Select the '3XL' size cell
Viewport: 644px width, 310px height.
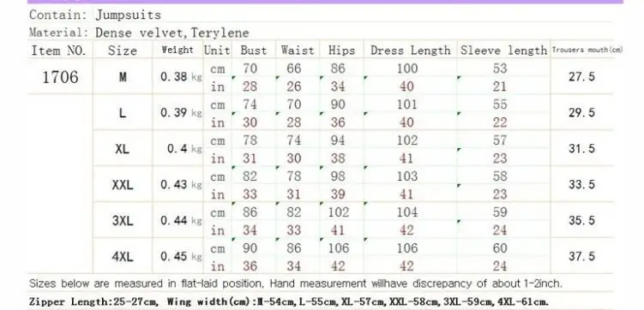click(123, 221)
